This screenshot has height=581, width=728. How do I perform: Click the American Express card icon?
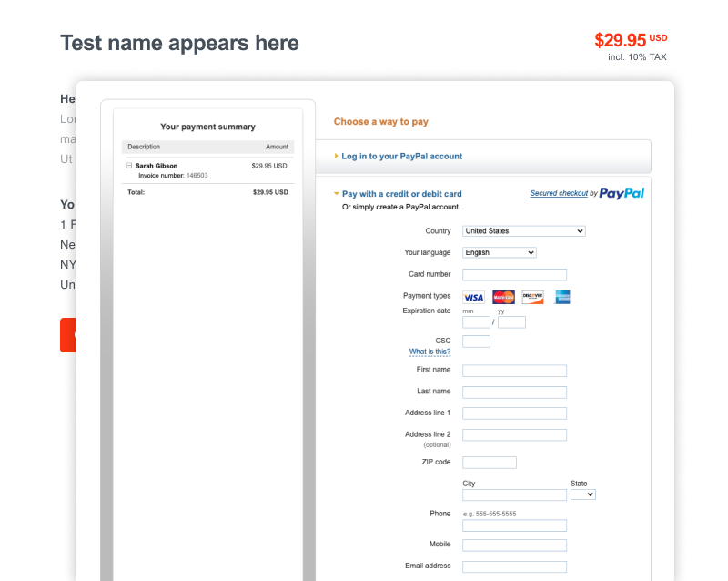point(562,297)
